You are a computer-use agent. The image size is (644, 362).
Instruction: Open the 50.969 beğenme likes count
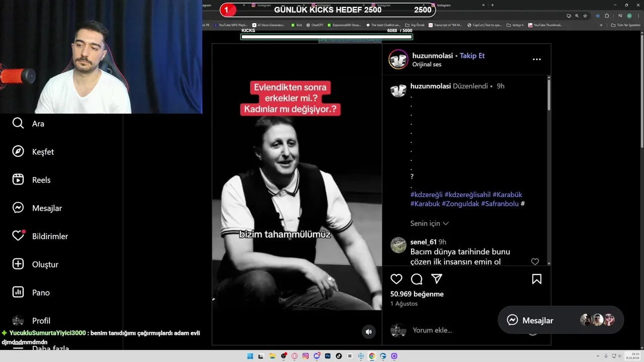[417, 294]
